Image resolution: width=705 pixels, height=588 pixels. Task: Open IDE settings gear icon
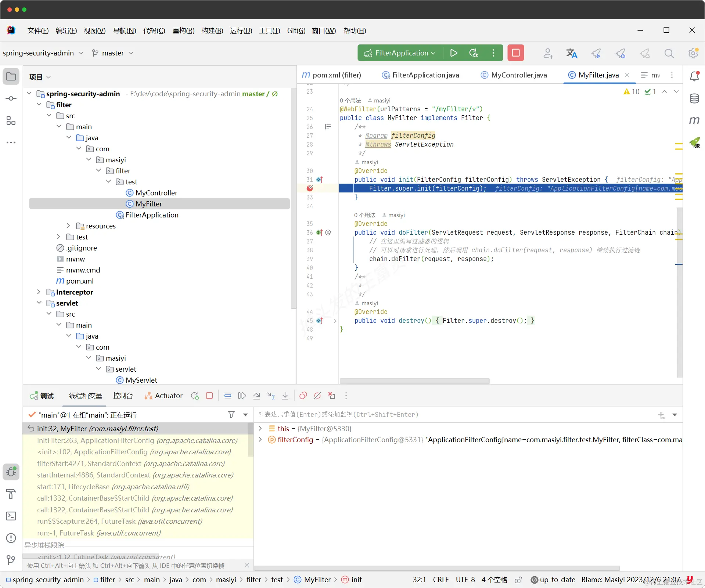693,53
